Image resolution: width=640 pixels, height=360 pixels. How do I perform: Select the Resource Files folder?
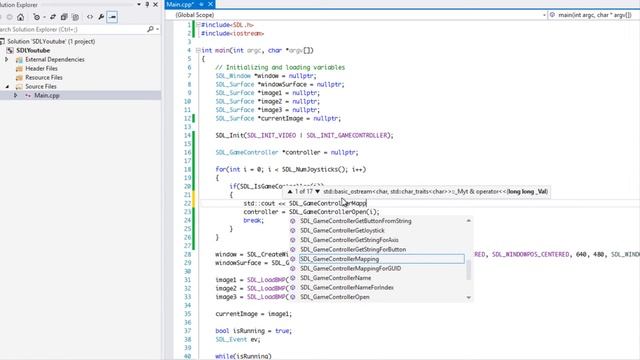[44, 78]
